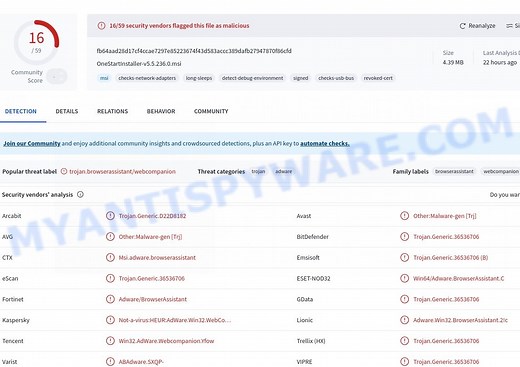Follow the automate checks link

tap(325, 144)
